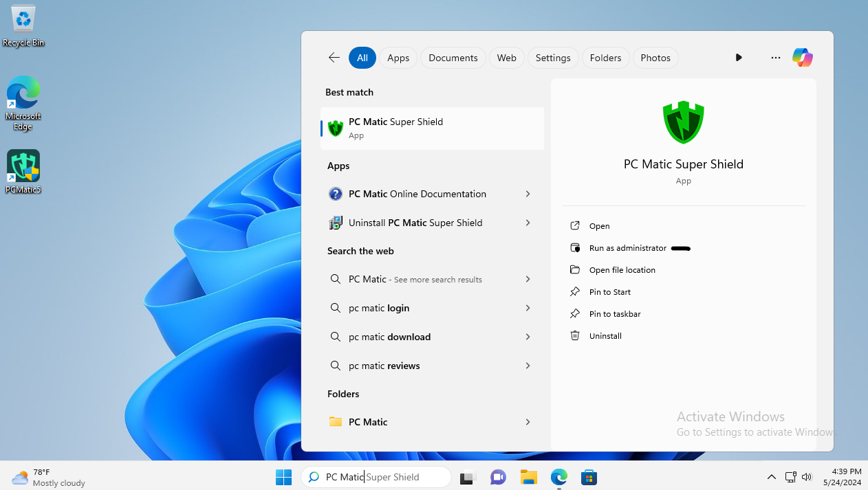Open the PCMatic5 desktop shortcut

point(23,172)
